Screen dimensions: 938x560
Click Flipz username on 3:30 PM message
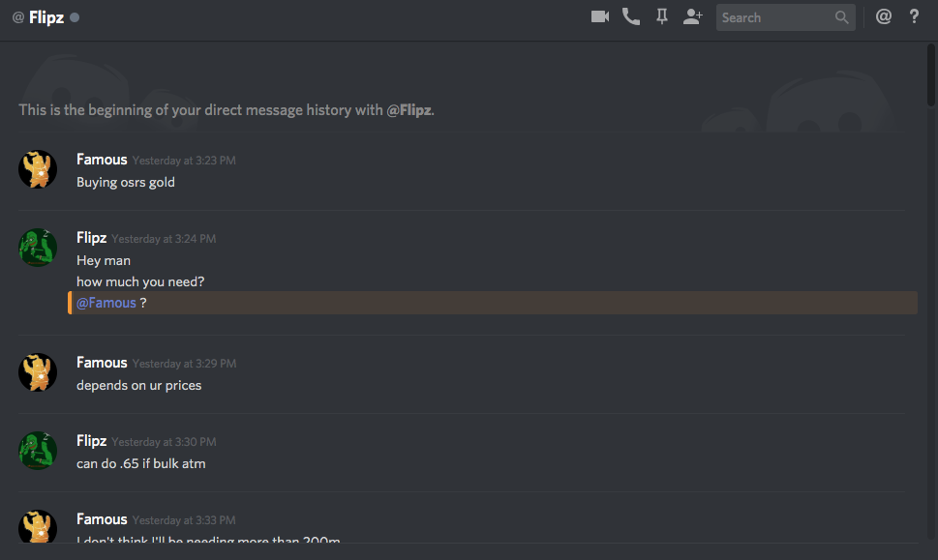click(92, 441)
